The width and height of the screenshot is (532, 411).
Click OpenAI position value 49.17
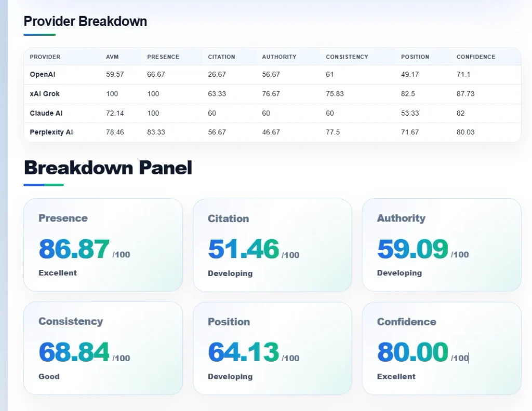pos(410,74)
